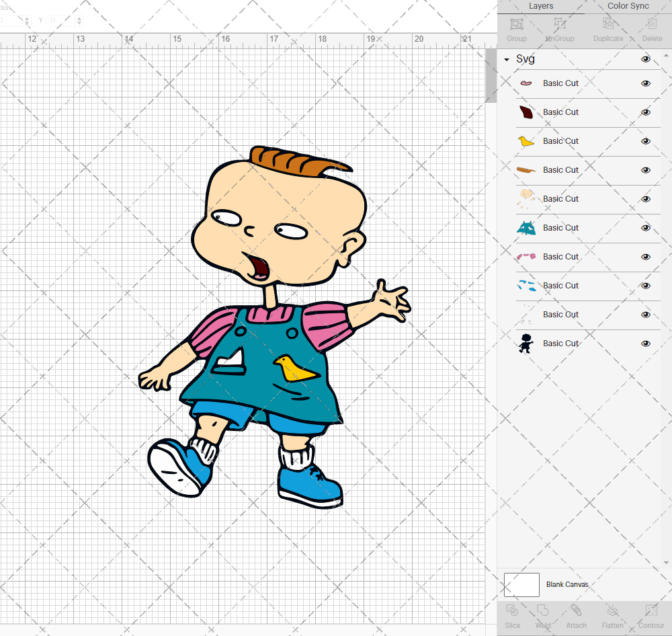Select the Slice tool
Image resolution: width=672 pixels, height=636 pixels.
click(512, 610)
